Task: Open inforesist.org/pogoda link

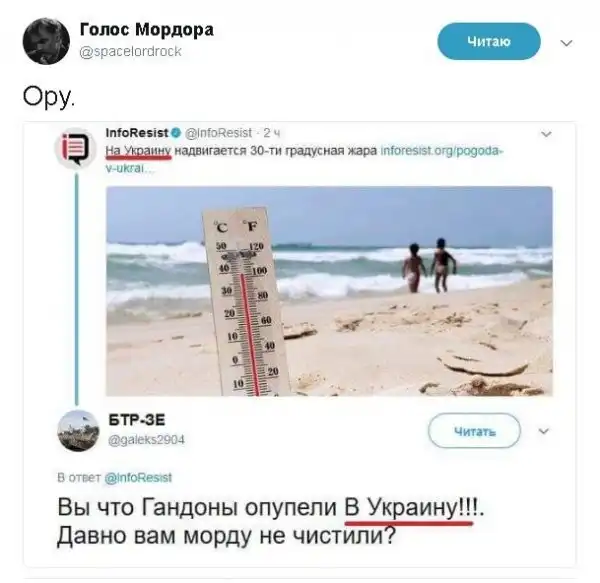Action: tap(304, 159)
